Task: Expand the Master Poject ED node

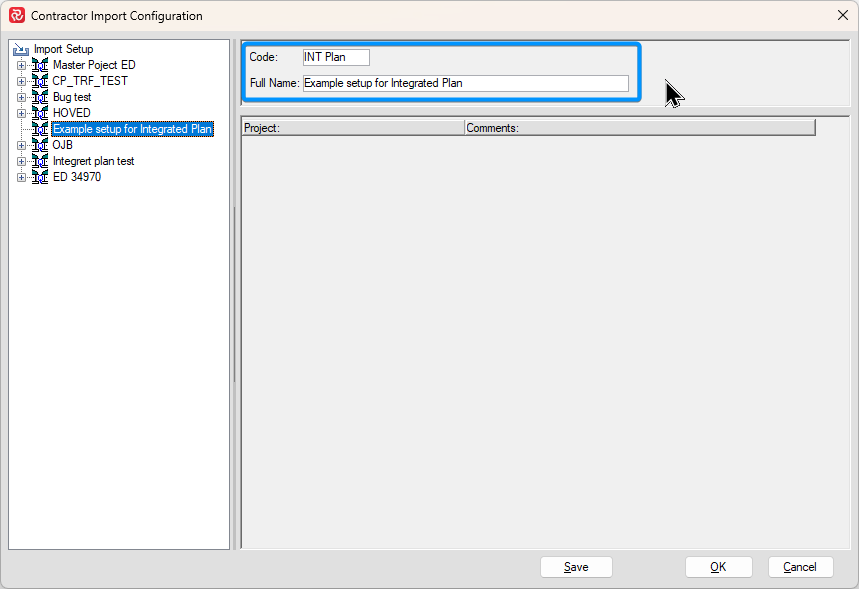Action: point(21,65)
